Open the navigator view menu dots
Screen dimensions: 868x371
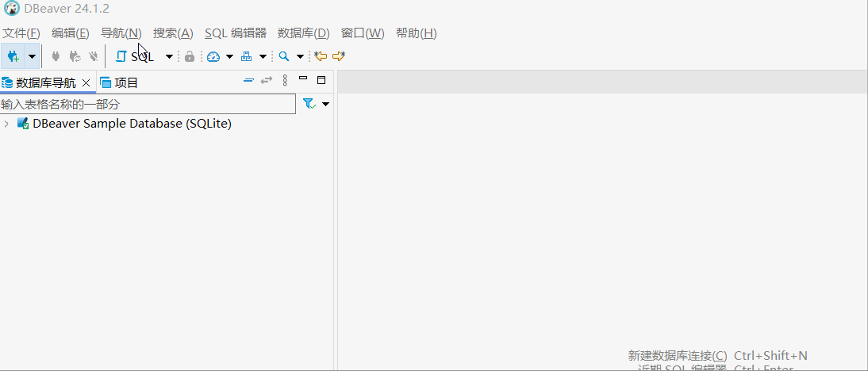(x=285, y=81)
